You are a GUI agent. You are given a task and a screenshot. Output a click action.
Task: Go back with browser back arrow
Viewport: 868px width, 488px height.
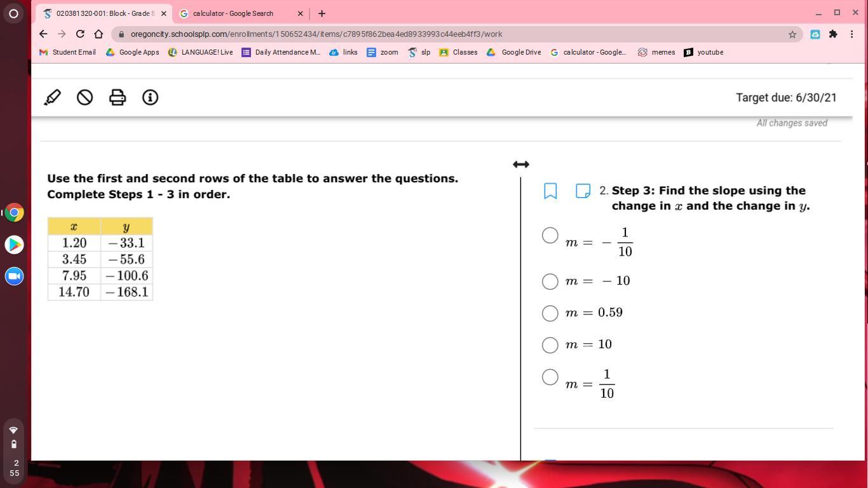pyautogui.click(x=43, y=34)
